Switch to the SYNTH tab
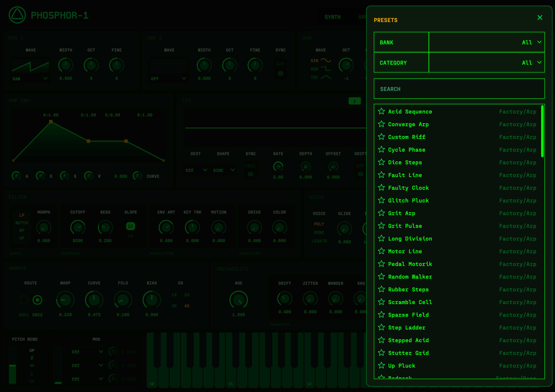 pyautogui.click(x=332, y=17)
